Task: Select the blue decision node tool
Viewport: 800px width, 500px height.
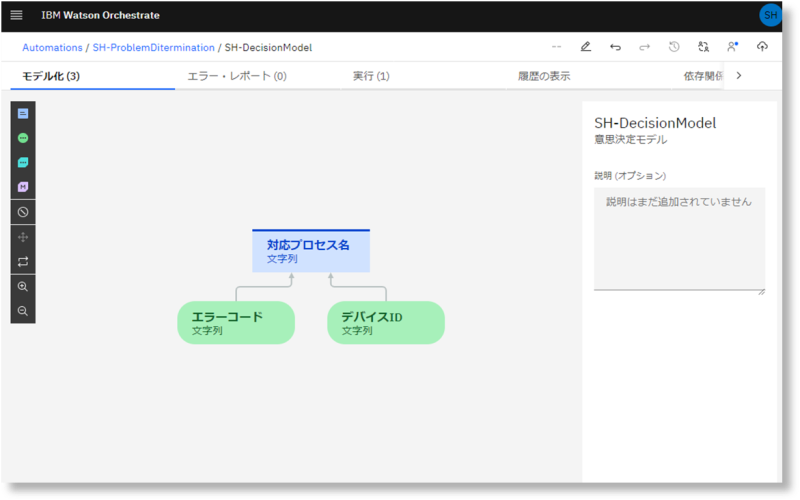Action: pos(23,114)
